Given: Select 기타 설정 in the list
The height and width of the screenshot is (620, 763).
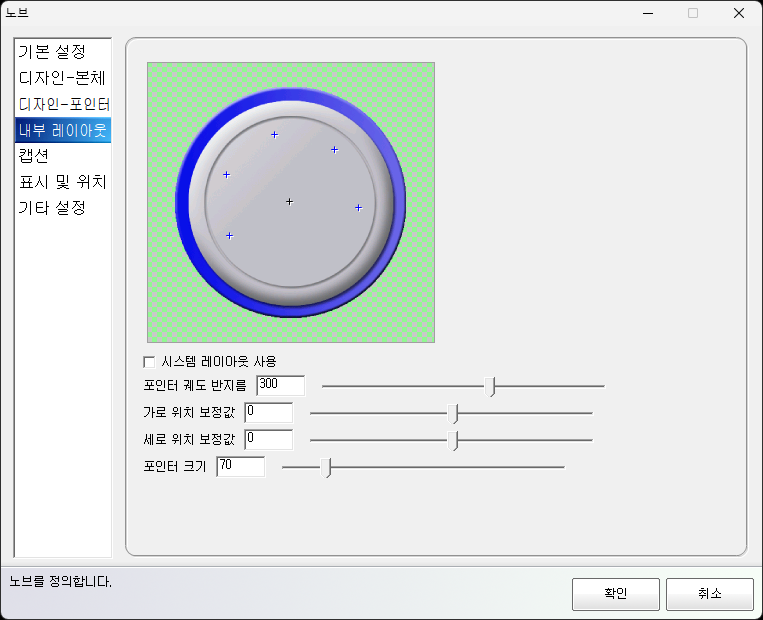Looking at the screenshot, I should coord(63,208).
